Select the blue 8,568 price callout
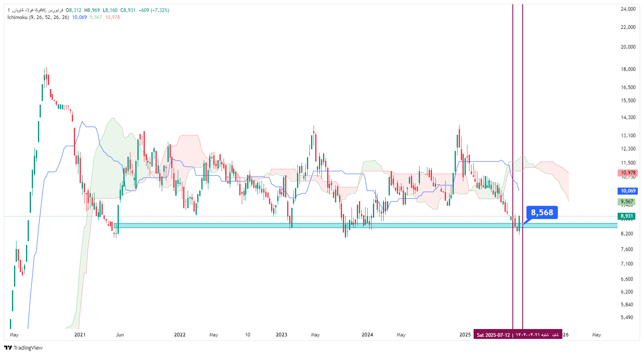Viewport: 644px width, 355px height. point(542,212)
